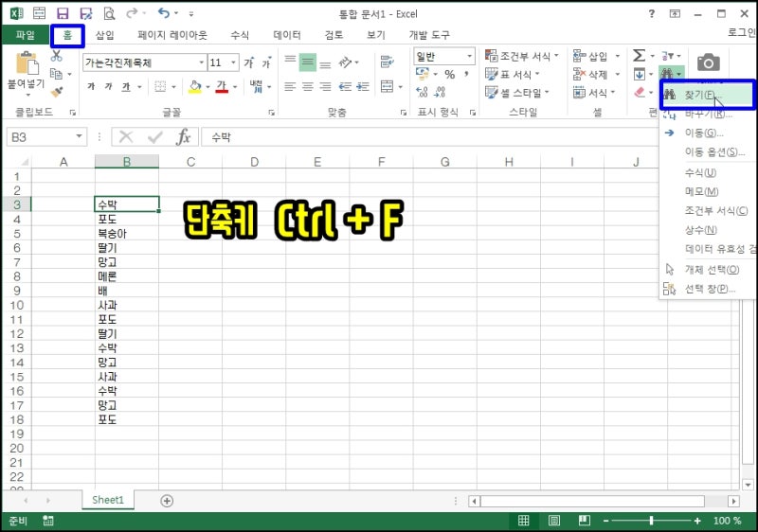This screenshot has width=758, height=532.
Task: Click the text orientation icon
Action: coord(345,62)
